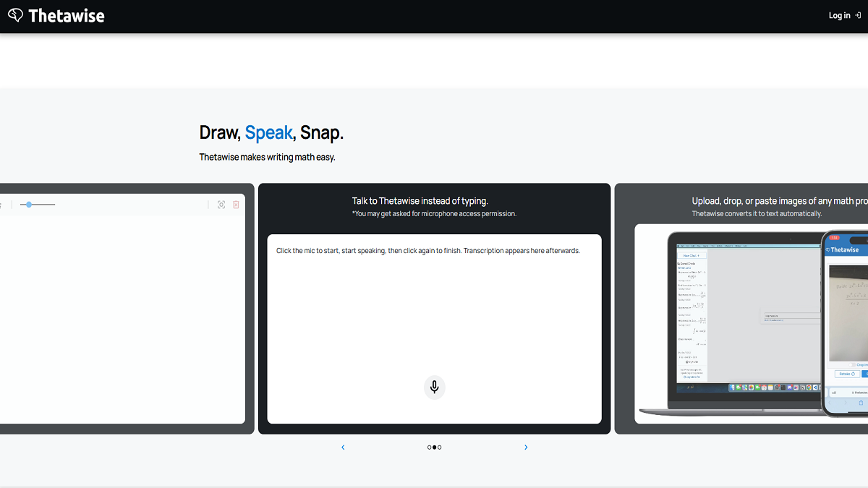Select the screenshot capture icon on drawing toolbar

click(221, 205)
